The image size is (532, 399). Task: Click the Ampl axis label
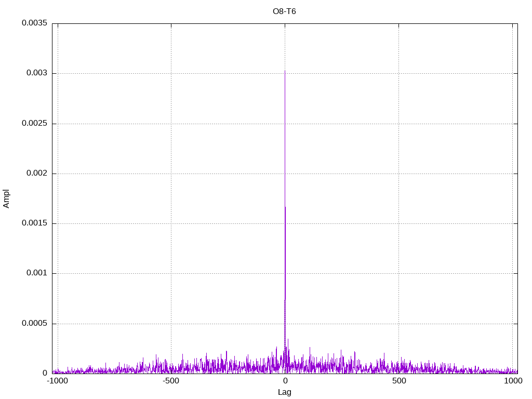(6, 199)
